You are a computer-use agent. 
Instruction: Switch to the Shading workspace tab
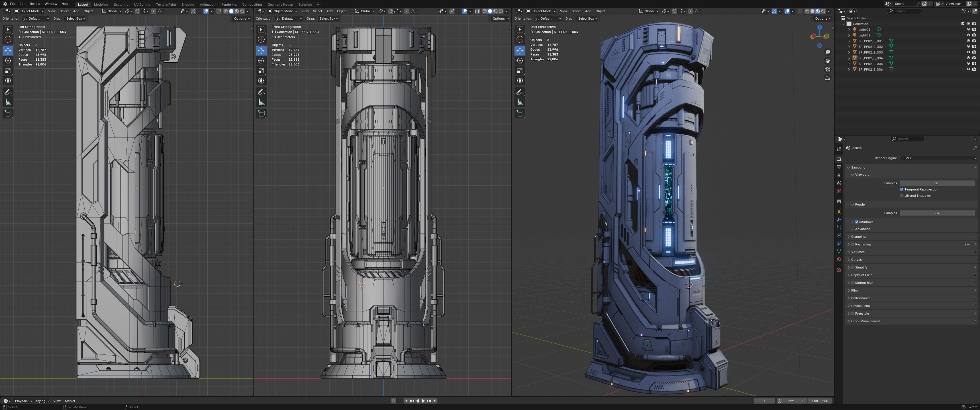(187, 5)
